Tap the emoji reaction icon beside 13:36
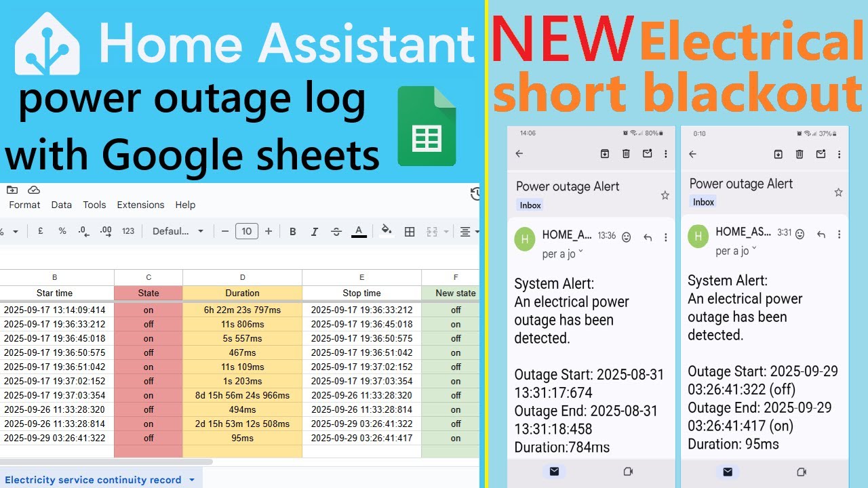 coord(627,237)
